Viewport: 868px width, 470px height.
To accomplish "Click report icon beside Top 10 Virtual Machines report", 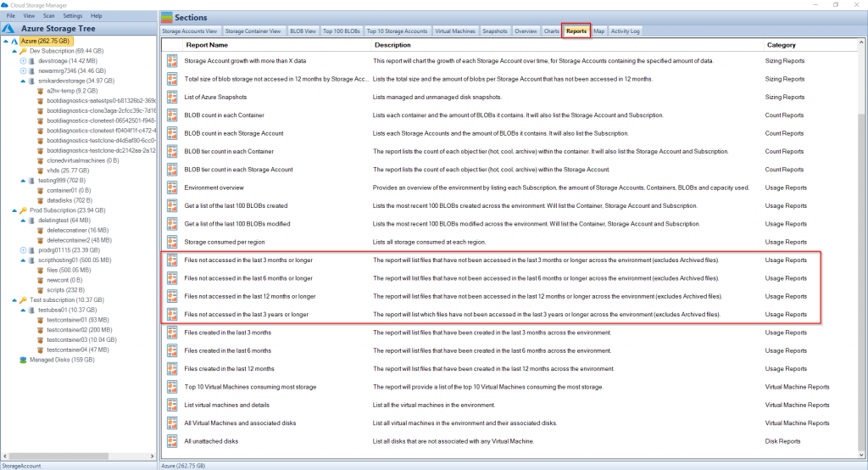I will tap(172, 387).
